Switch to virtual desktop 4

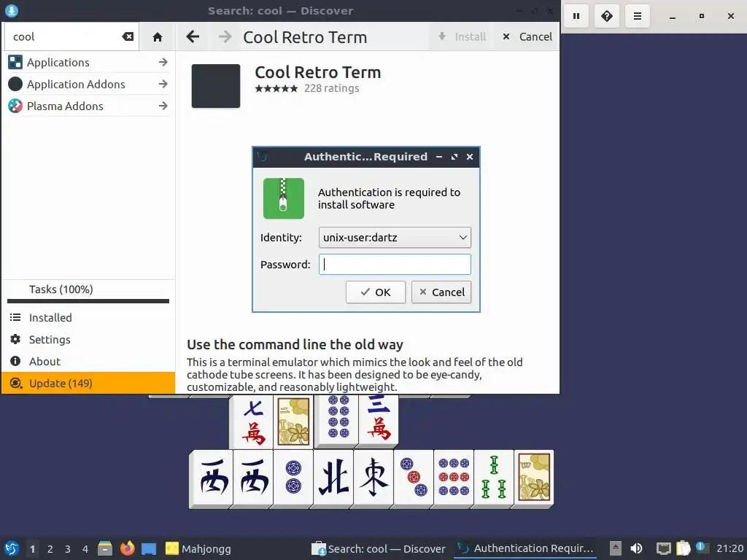point(85,549)
